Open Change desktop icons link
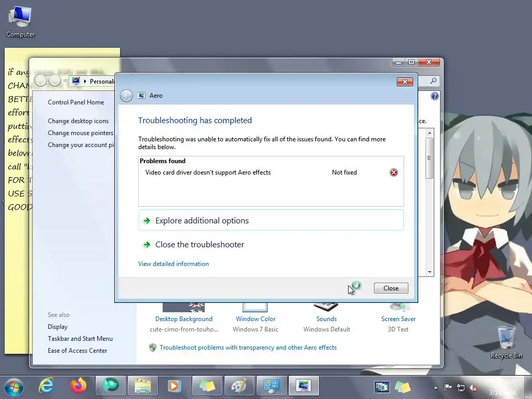 click(78, 121)
